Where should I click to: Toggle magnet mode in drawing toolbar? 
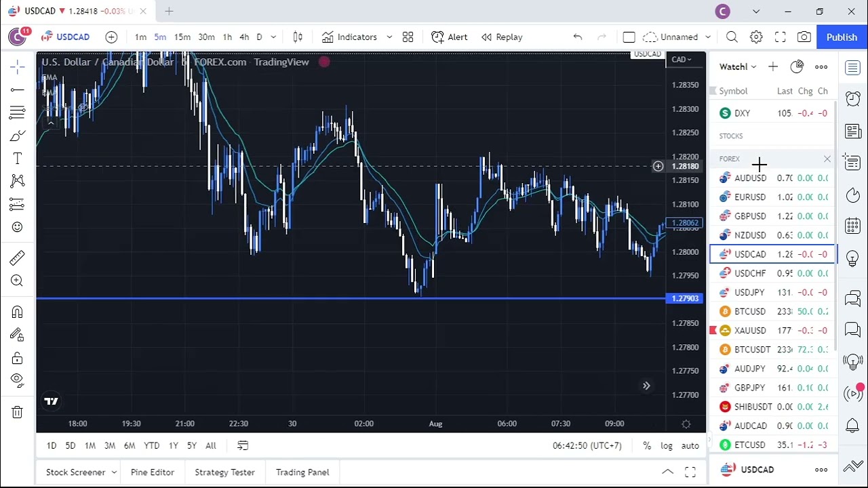point(18,312)
